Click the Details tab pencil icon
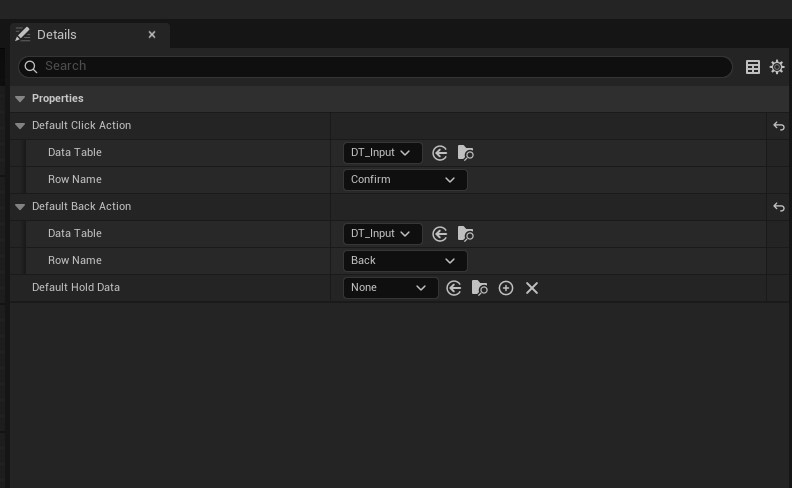792x488 pixels. [x=23, y=34]
